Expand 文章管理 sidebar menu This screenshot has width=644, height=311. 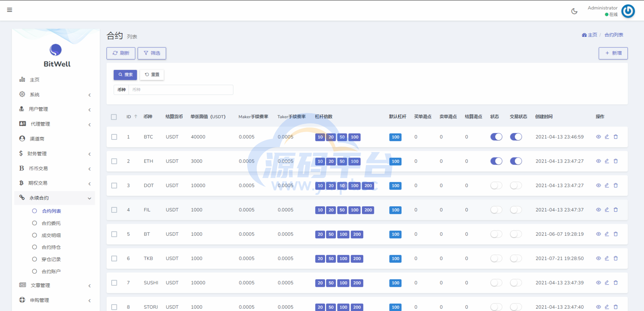55,285
